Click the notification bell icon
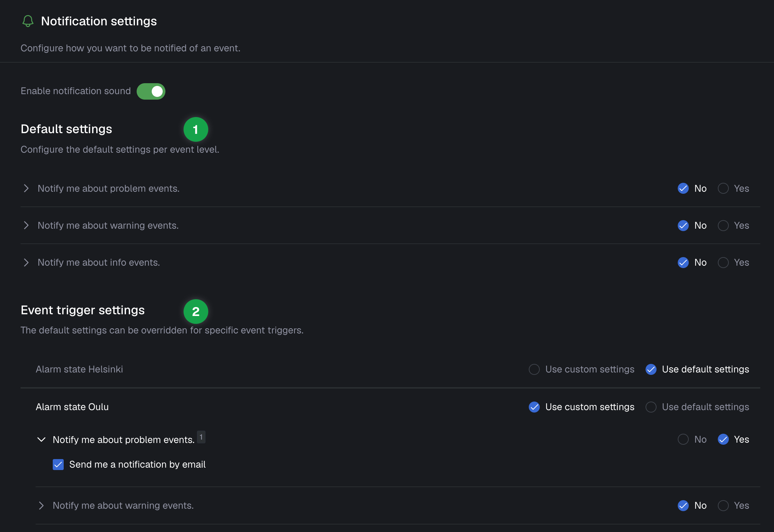The width and height of the screenshot is (774, 532). [28, 21]
